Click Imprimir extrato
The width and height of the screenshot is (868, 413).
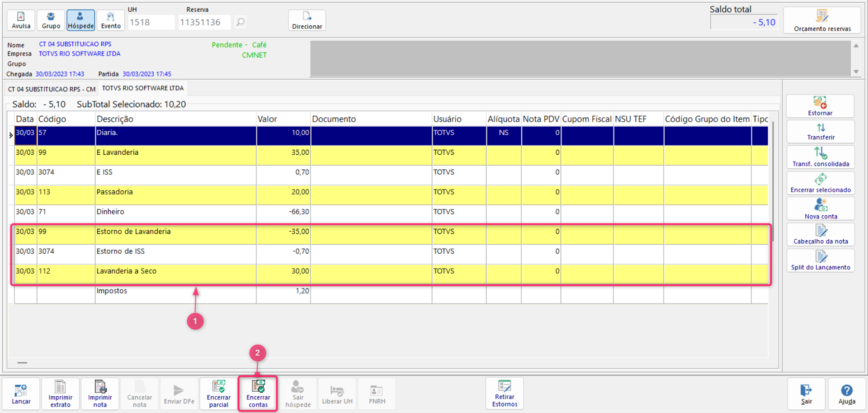[61, 394]
